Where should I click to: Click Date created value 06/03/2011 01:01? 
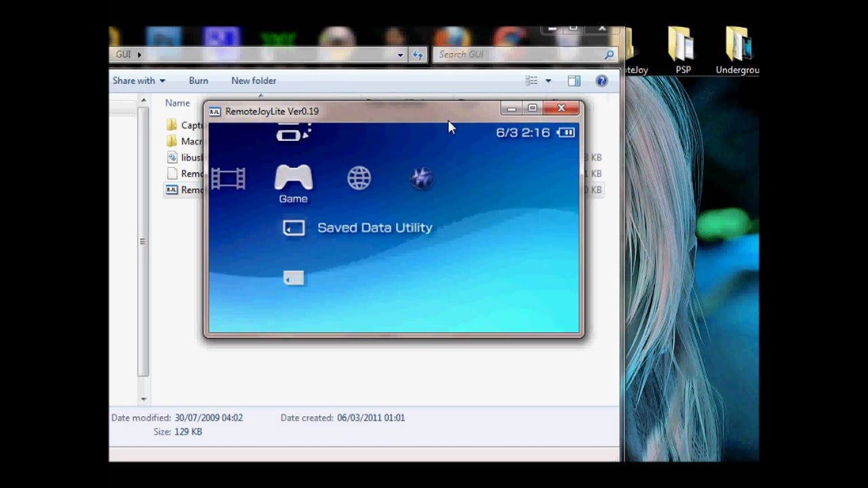coord(371,418)
